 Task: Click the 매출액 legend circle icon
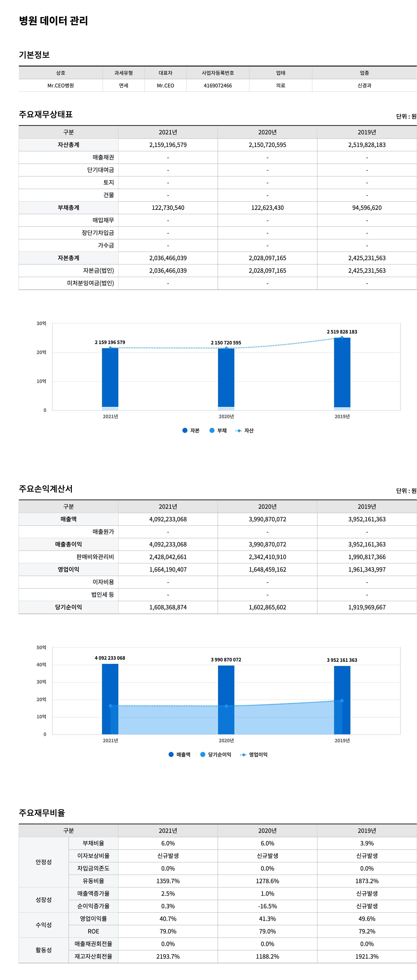click(171, 754)
